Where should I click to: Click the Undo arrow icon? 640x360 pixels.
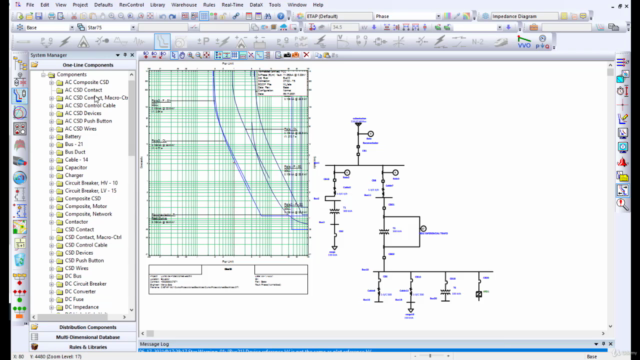pos(162,16)
